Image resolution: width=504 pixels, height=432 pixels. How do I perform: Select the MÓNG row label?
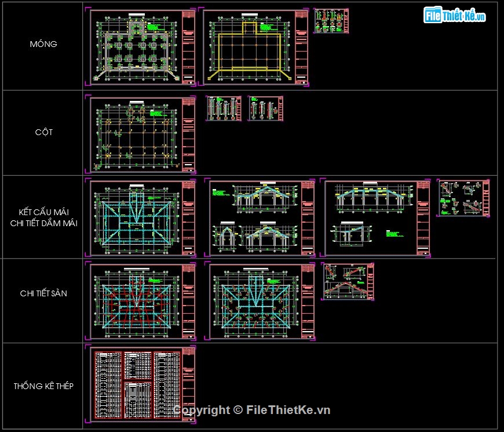click(x=43, y=44)
